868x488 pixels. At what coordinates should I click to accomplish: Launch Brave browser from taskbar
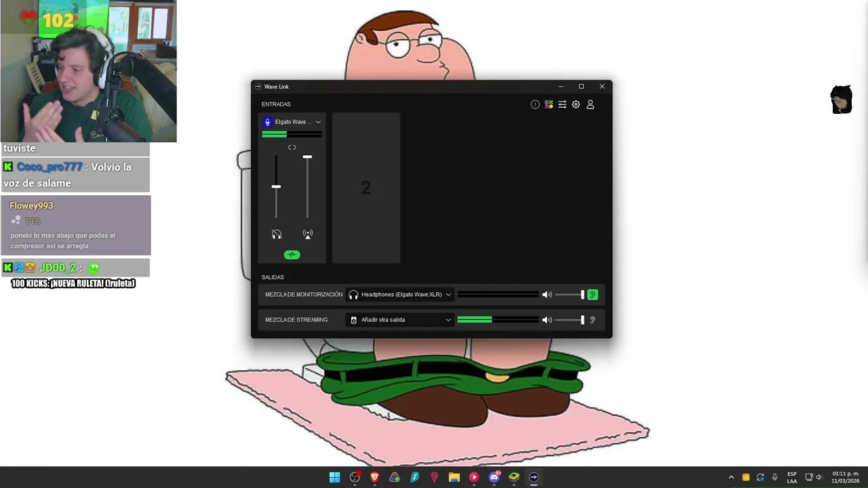click(374, 477)
